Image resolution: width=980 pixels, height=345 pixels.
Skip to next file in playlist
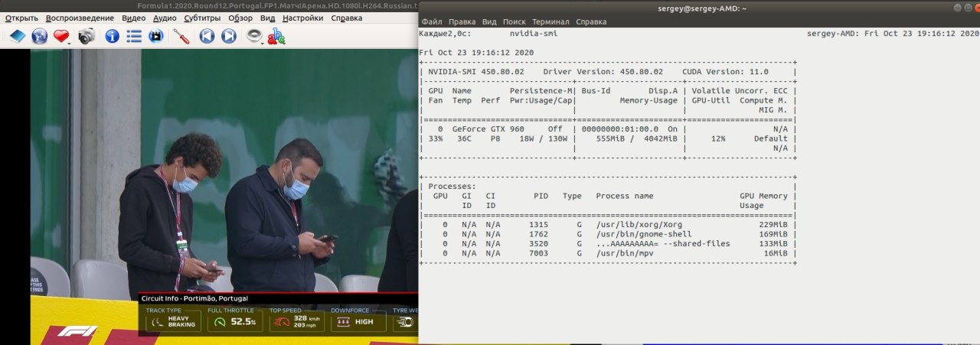tap(228, 36)
